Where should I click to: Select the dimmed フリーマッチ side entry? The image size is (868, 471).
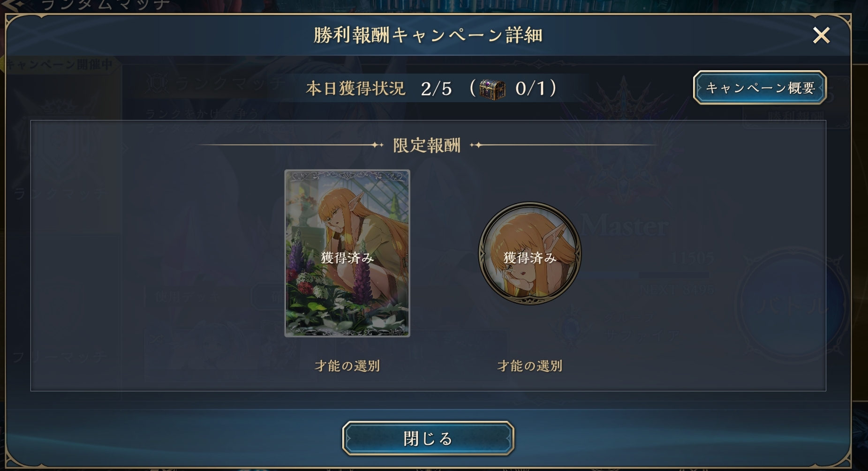[x=61, y=357]
